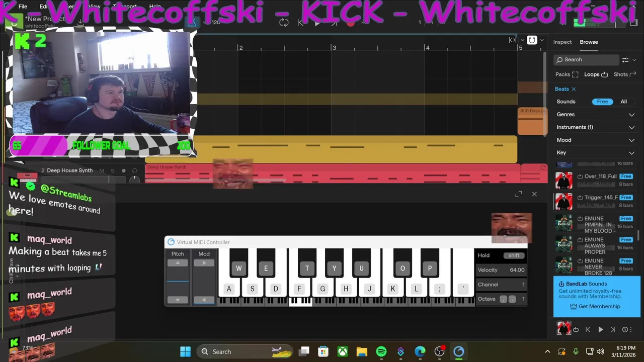
Task: Click crown icon on Get Membership
Action: [574, 307]
